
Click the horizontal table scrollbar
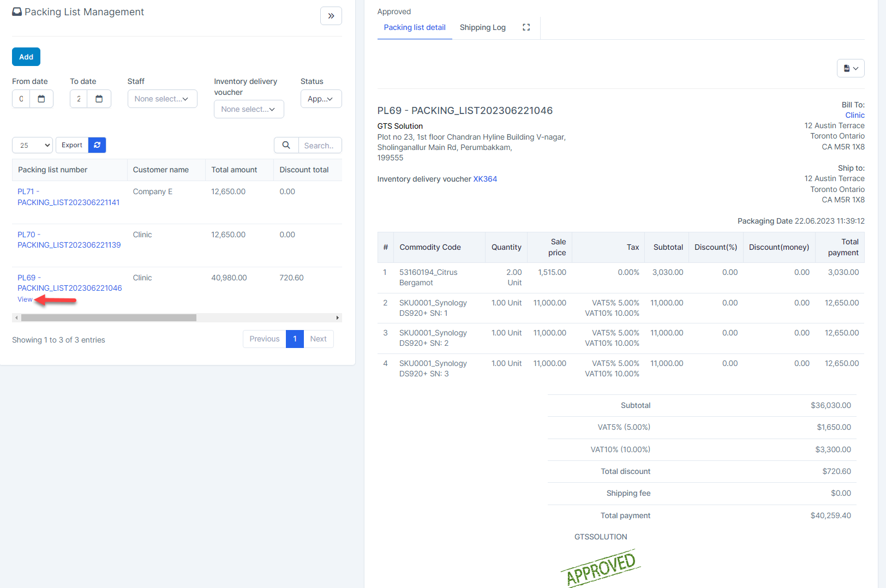pyautogui.click(x=109, y=317)
